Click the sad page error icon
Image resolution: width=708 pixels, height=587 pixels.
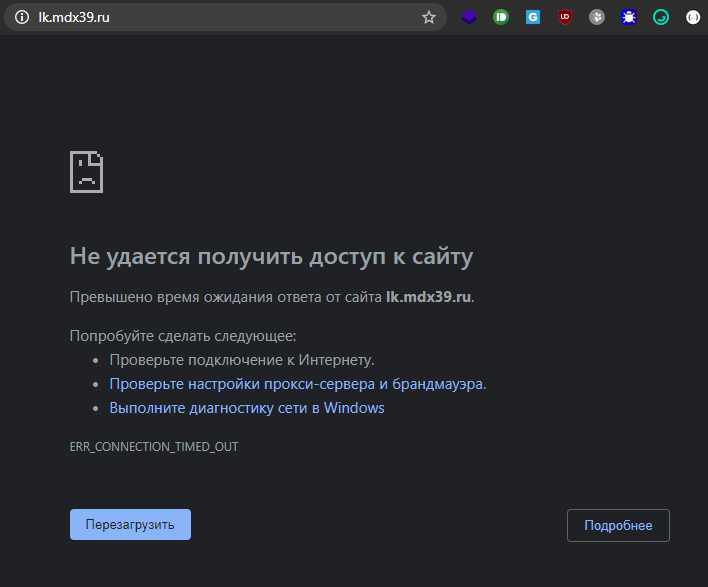[x=86, y=172]
